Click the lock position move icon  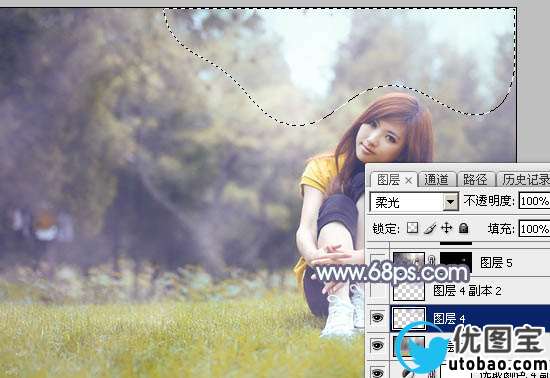click(446, 228)
